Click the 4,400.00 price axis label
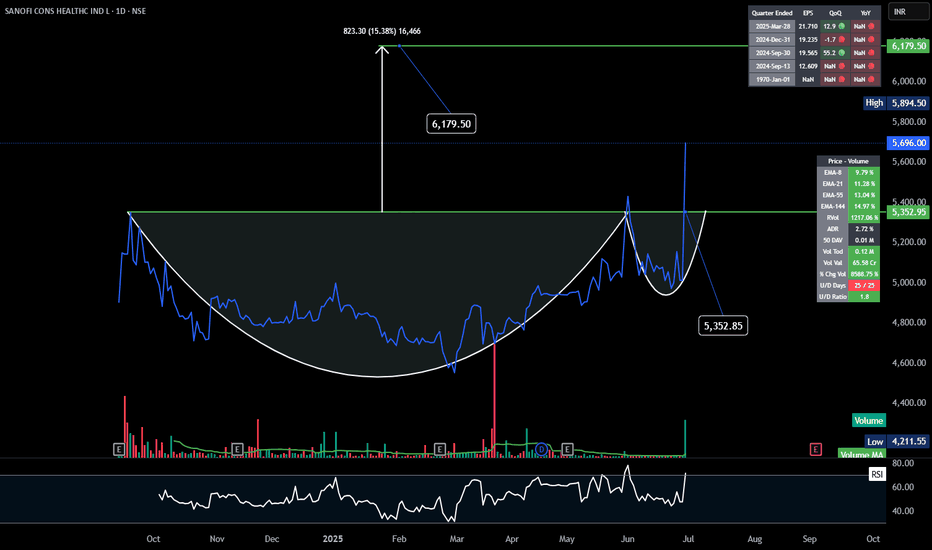 click(x=909, y=403)
